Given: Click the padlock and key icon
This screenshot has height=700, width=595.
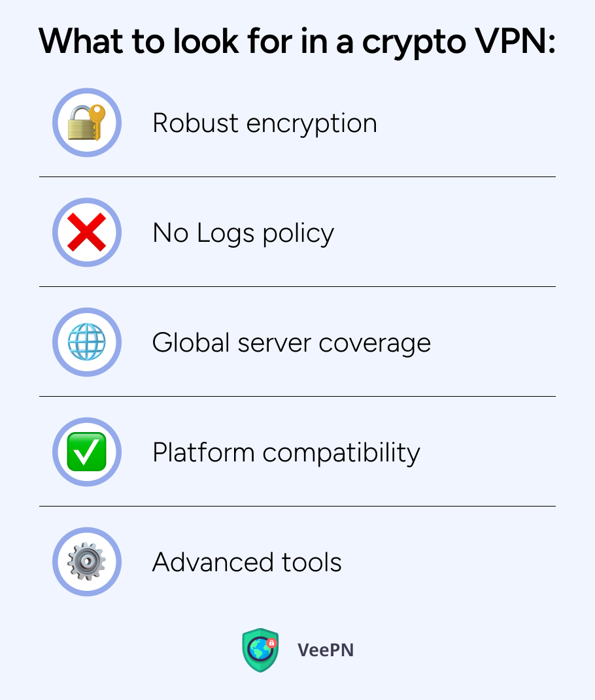Looking at the screenshot, I should coord(87,122).
